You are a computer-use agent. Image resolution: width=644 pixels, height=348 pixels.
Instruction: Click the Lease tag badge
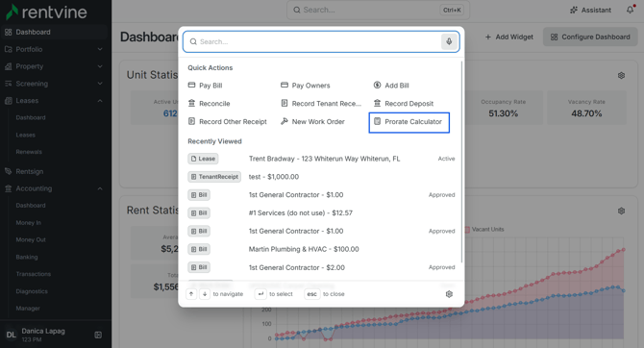coord(203,159)
